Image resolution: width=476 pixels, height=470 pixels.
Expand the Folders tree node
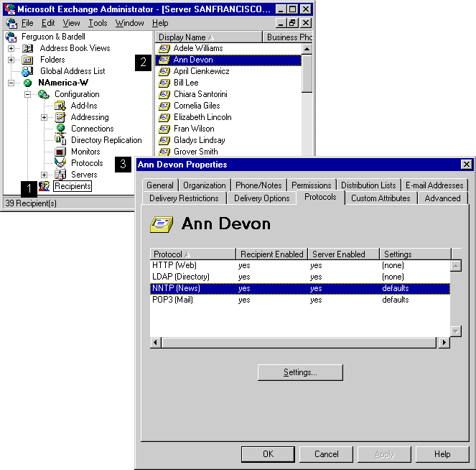(11, 60)
